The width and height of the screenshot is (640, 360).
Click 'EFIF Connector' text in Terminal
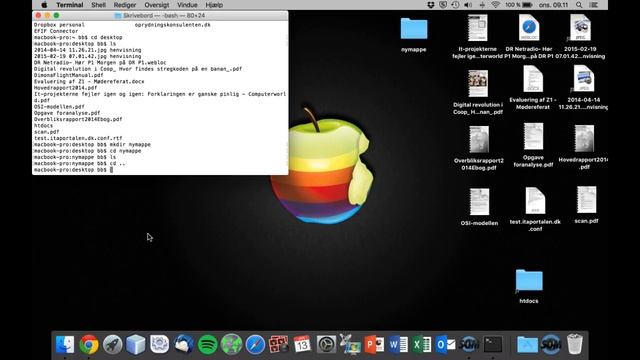pos(56,31)
